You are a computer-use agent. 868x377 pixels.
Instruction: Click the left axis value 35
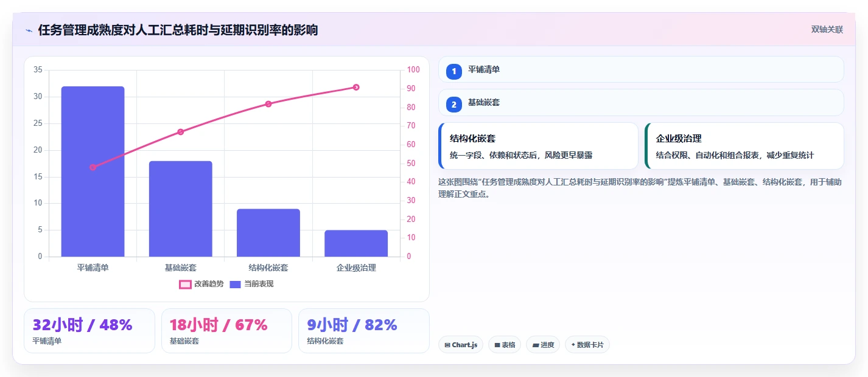coord(38,70)
